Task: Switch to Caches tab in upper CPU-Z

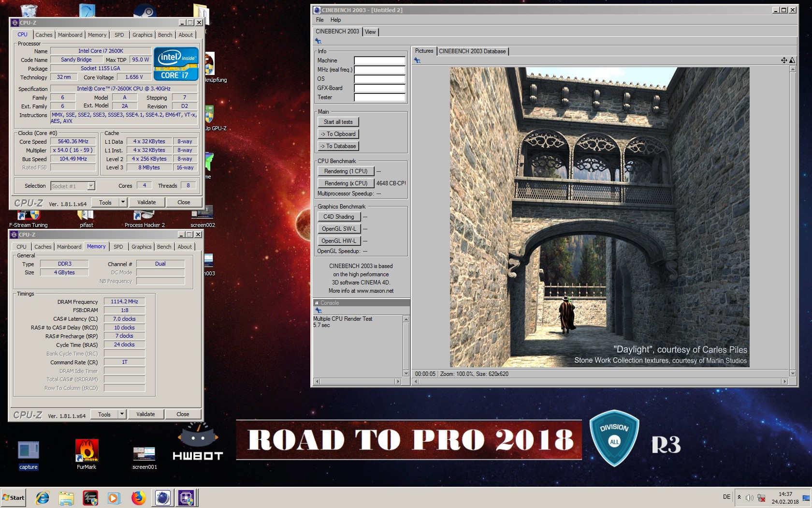Action: 43,35
